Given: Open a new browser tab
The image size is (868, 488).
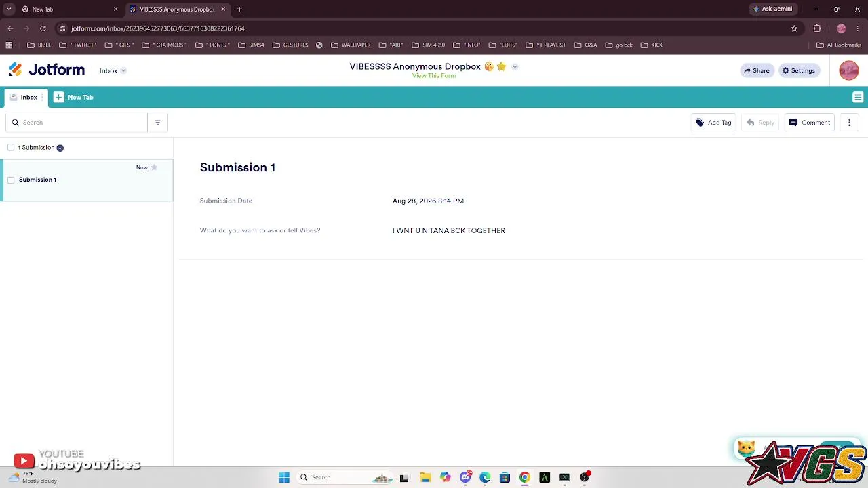Looking at the screenshot, I should point(239,9).
